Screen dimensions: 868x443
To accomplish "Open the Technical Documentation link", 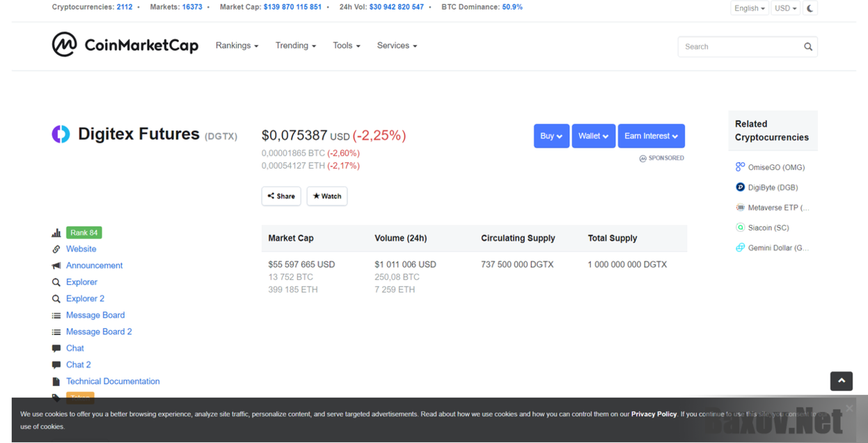I will point(113,382).
